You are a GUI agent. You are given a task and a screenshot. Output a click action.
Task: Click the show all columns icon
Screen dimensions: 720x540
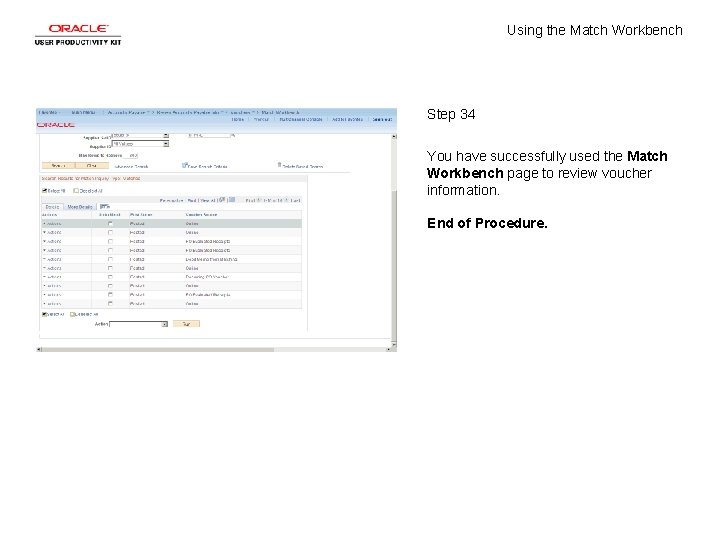point(105,207)
